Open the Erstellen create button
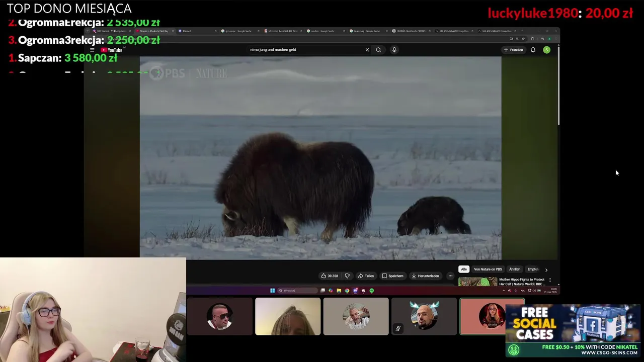Screen dimensions: 644x362 tap(513, 50)
